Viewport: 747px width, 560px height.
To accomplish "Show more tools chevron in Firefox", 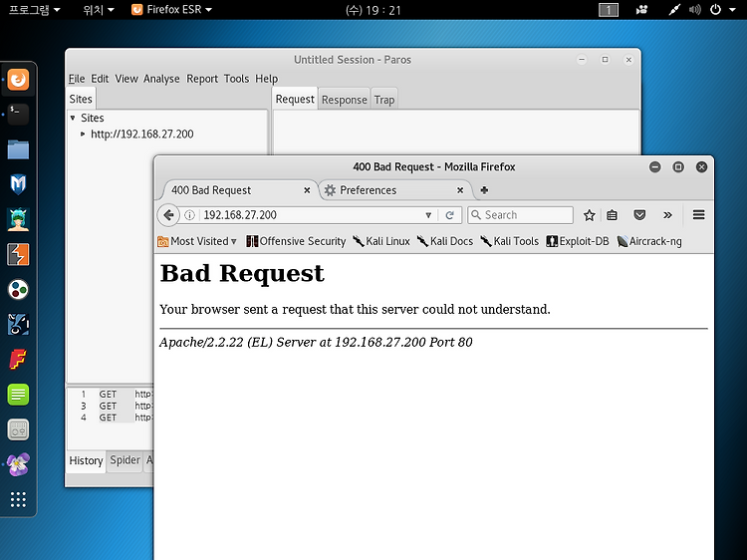I will coord(667,215).
